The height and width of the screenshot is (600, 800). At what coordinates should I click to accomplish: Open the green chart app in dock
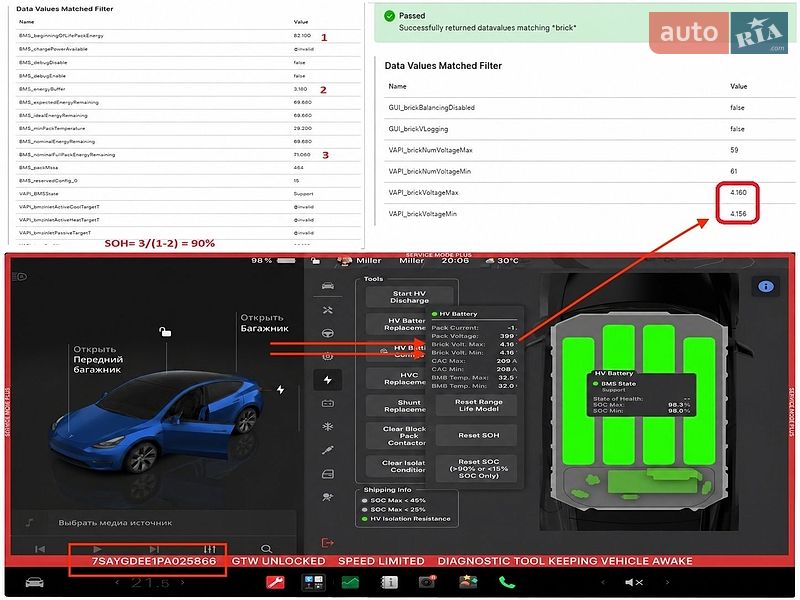click(350, 582)
